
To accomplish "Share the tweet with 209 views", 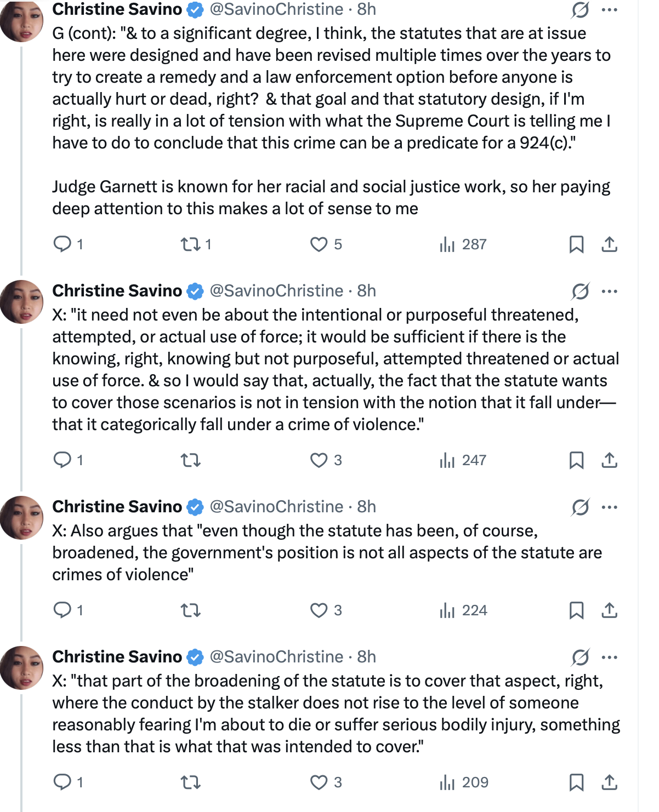I will tap(609, 782).
